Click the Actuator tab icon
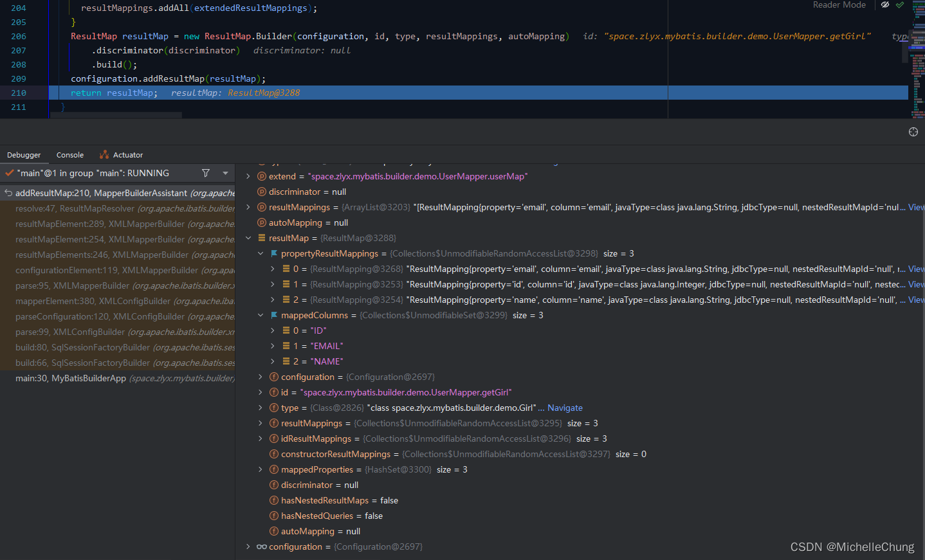925x560 pixels. point(104,155)
